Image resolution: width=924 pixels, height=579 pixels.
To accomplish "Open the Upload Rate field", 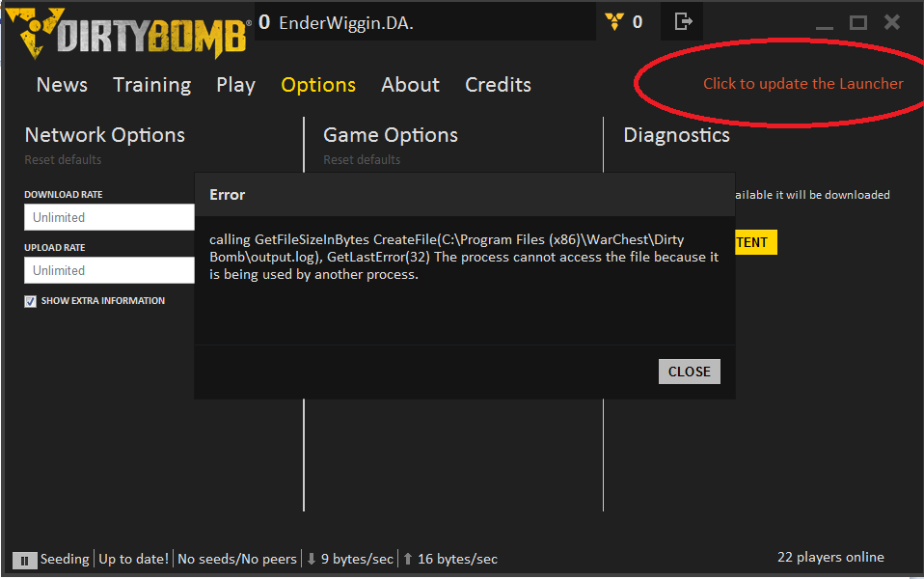I will (109, 270).
